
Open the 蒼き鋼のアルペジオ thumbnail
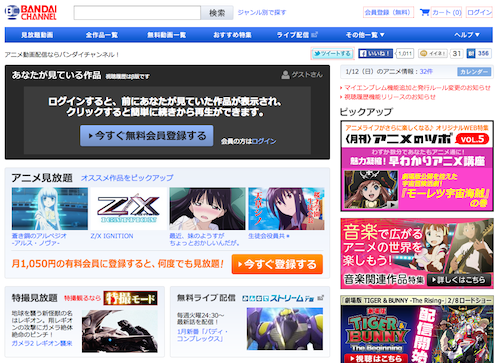coord(50,209)
